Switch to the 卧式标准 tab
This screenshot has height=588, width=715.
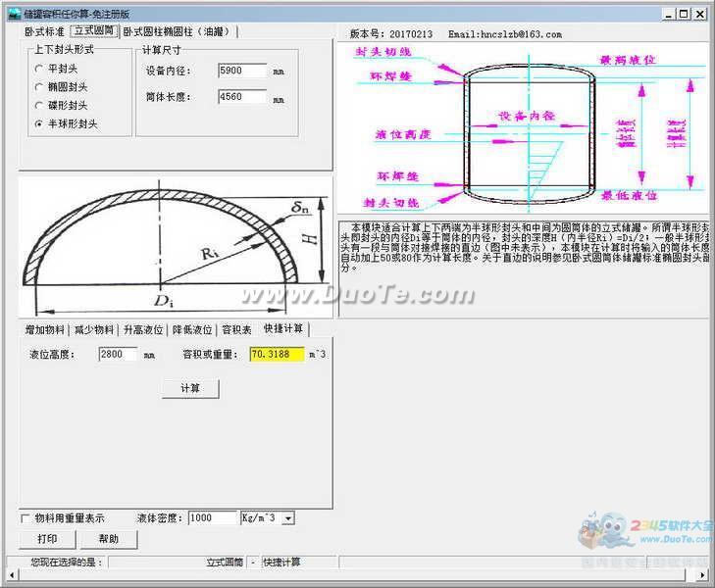[x=44, y=31]
